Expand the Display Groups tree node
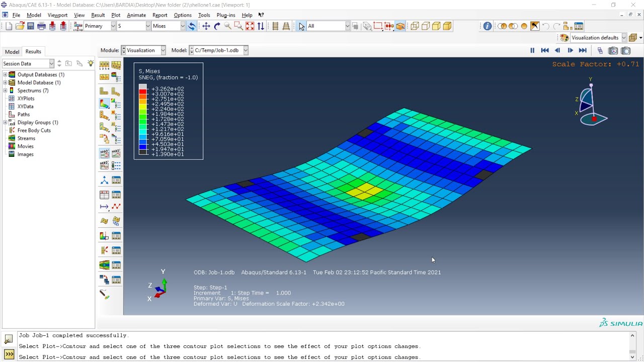644x362 pixels. coord(5,122)
